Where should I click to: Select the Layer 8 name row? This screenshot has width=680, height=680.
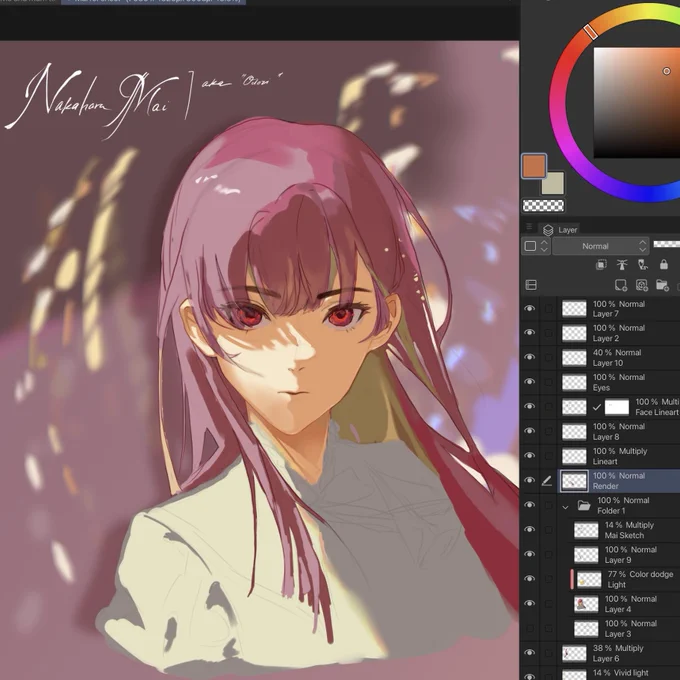[x=606, y=437]
